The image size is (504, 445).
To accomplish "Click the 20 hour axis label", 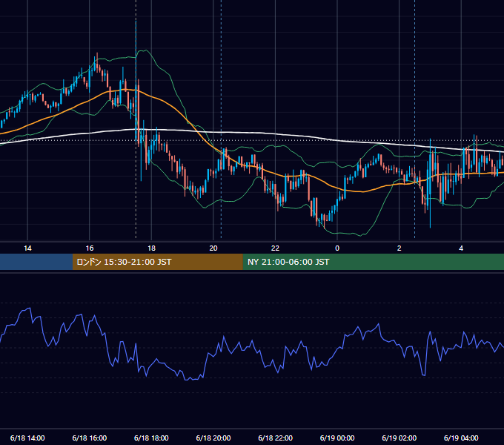I will point(213,248).
